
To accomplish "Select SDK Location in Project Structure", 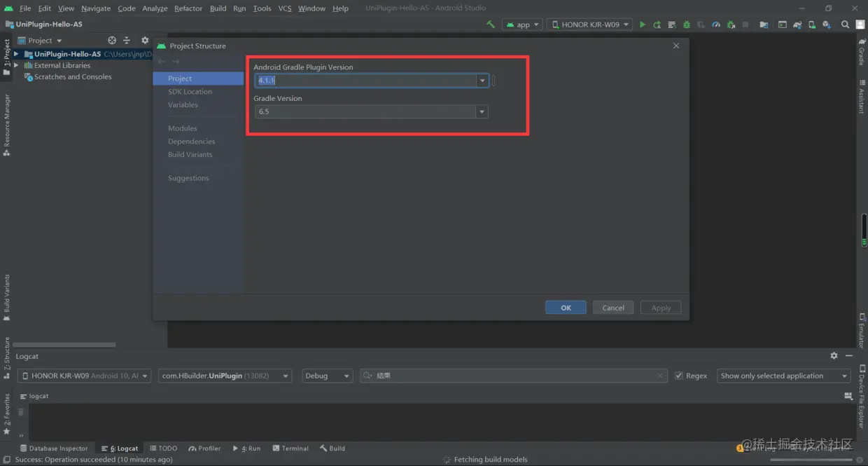I will click(190, 92).
